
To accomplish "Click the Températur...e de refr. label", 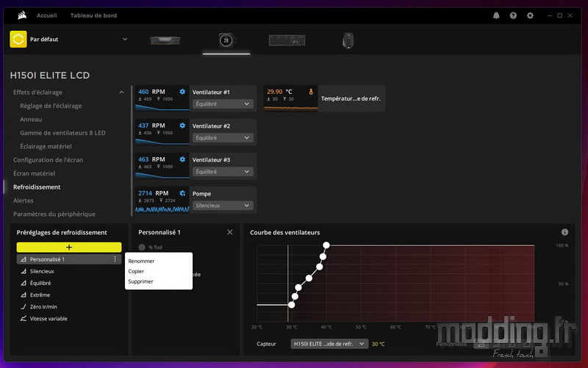I will [351, 98].
